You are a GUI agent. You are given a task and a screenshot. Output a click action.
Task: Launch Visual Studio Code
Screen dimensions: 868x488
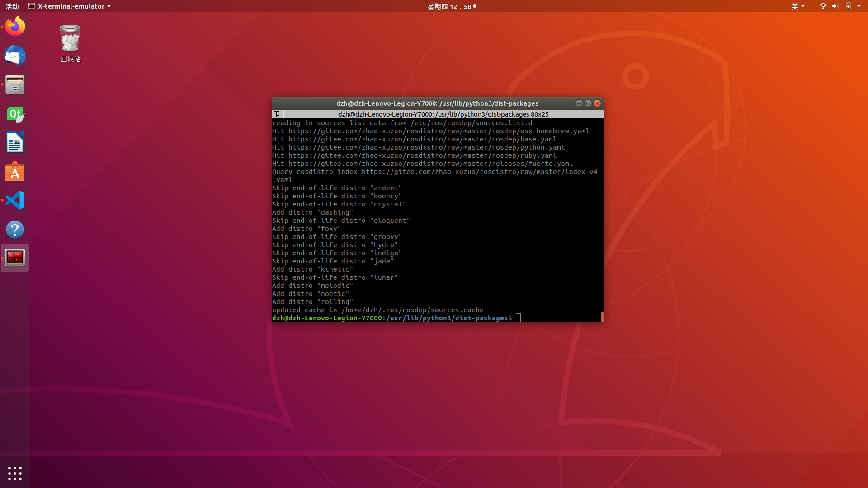(x=15, y=200)
